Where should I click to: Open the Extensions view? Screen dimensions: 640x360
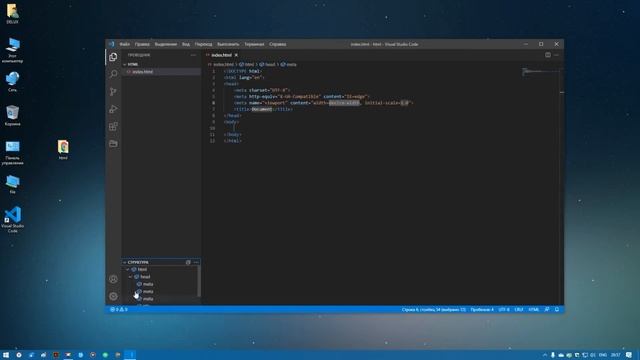[x=113, y=126]
